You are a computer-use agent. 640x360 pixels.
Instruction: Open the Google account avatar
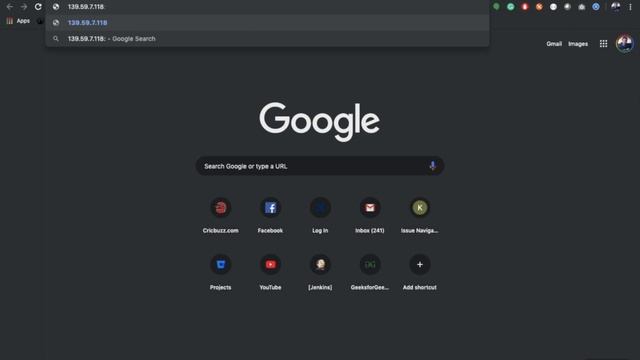[x=624, y=44]
